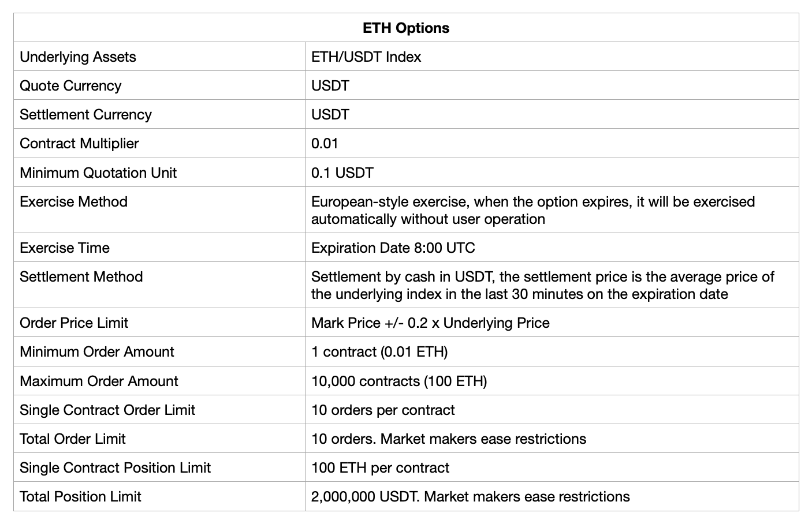Select the Mark Price formula value

430,323
